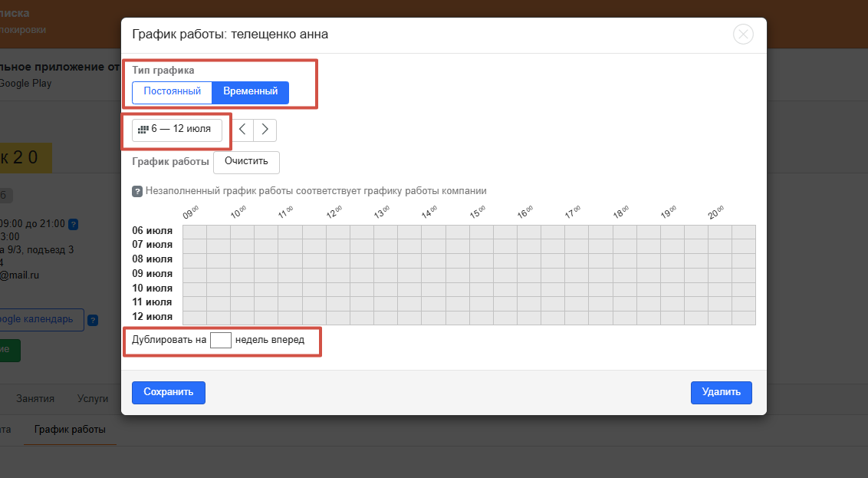Focus the weeks-ahead duplicate input field
868x478 pixels.
[x=220, y=340]
